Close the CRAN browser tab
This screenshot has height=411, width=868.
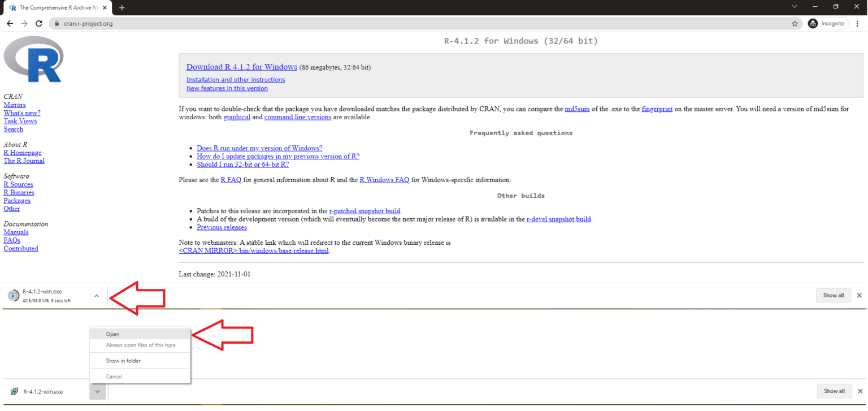tap(105, 7)
